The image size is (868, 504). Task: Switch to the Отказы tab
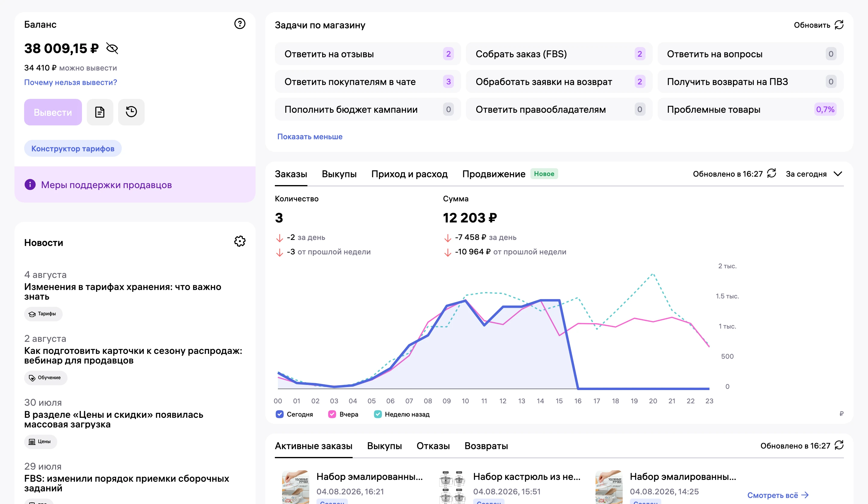[x=433, y=446]
